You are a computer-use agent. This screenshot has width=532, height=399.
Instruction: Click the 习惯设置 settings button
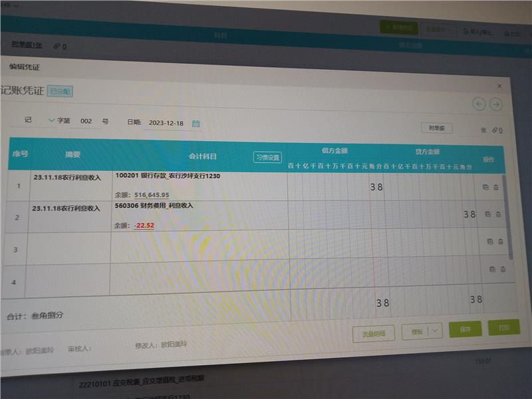pyautogui.click(x=268, y=158)
